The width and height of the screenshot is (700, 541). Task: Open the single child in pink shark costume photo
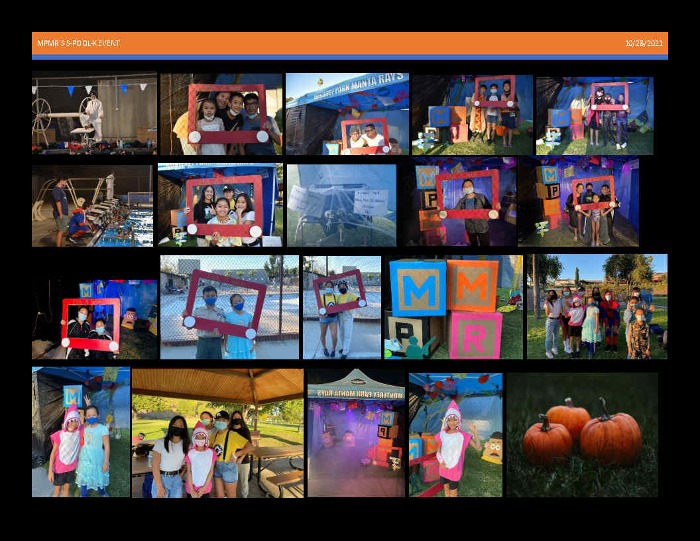pos(455,434)
